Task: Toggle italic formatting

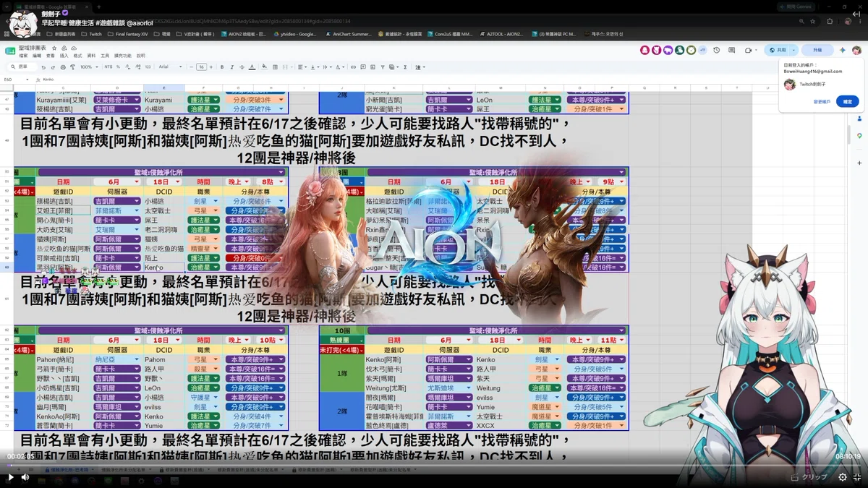Action: [x=232, y=67]
